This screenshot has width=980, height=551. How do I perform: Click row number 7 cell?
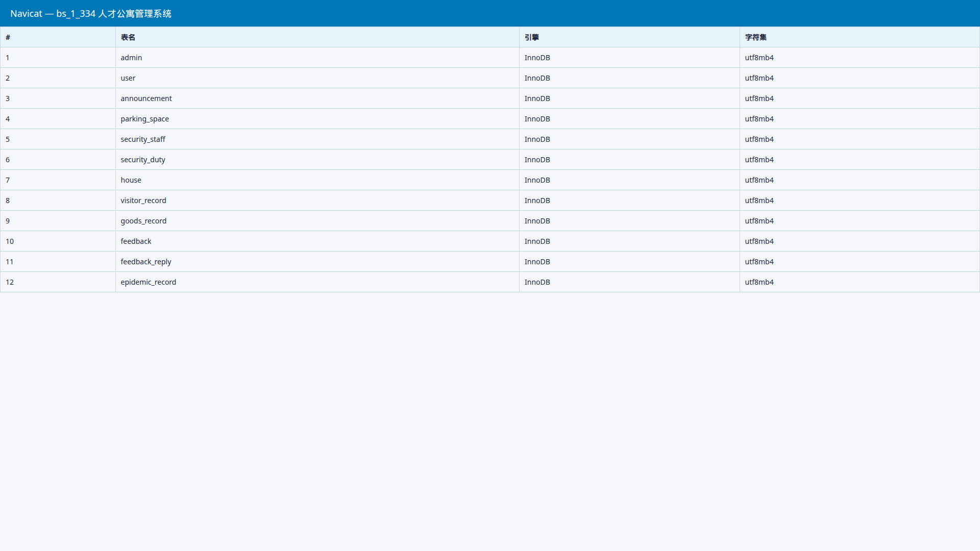pos(58,180)
